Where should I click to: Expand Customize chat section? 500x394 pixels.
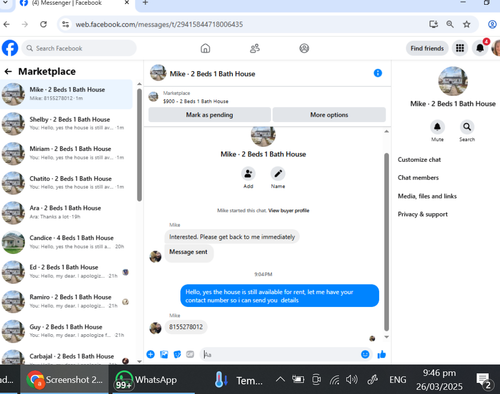[x=419, y=160]
